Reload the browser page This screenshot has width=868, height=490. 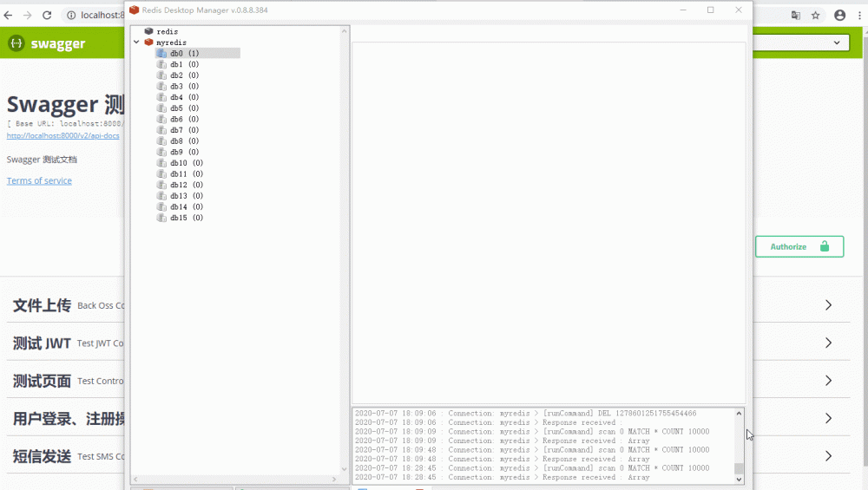coord(47,15)
